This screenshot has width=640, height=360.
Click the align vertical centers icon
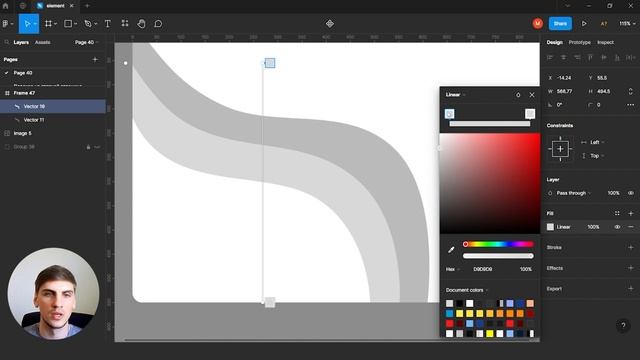(604, 58)
